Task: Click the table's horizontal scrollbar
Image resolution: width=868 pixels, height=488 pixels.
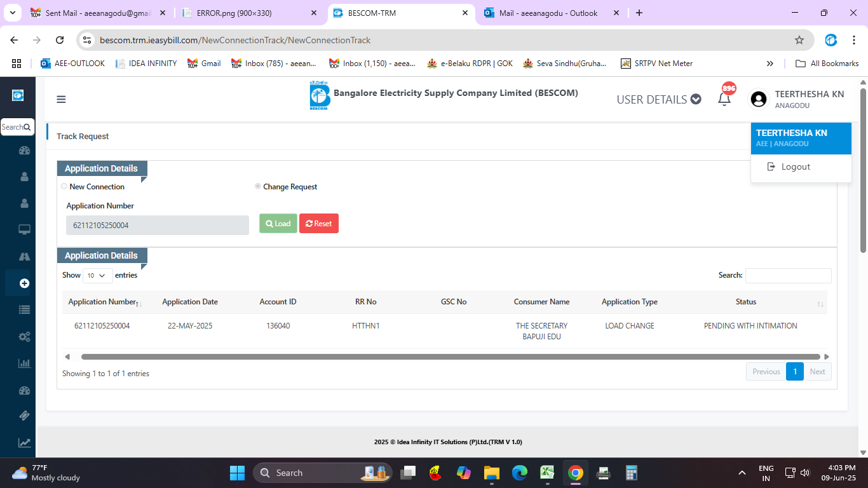Action: pyautogui.click(x=451, y=357)
